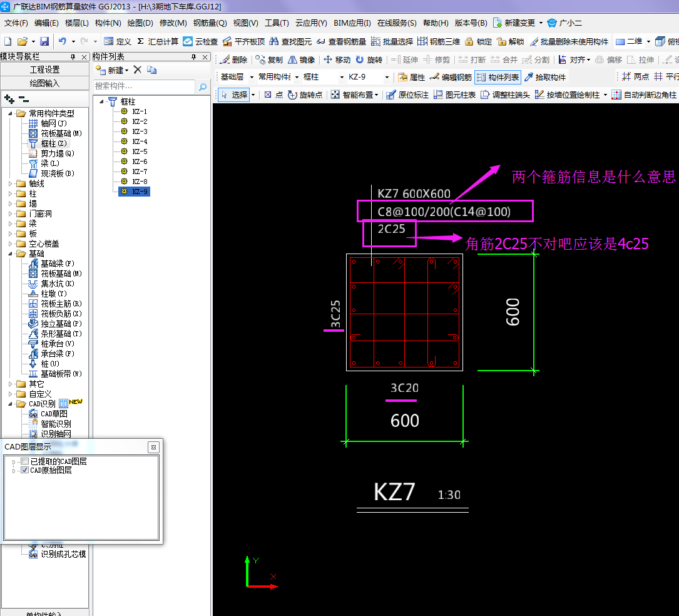Open the 钢筋量(Q) menu
679x616 pixels.
210,23
